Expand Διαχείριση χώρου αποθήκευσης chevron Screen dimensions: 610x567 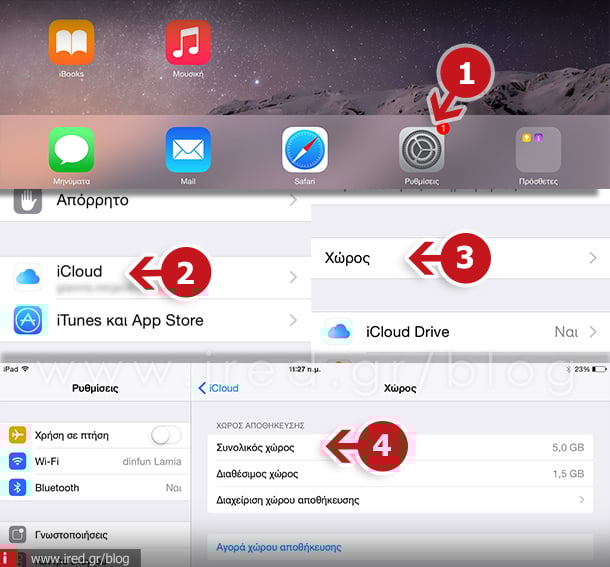pos(582,499)
